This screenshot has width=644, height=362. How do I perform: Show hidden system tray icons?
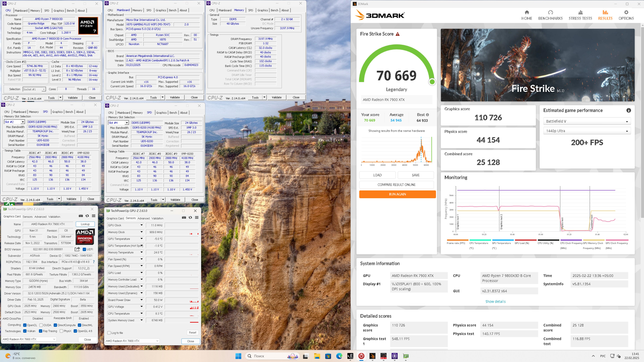tap(593, 356)
